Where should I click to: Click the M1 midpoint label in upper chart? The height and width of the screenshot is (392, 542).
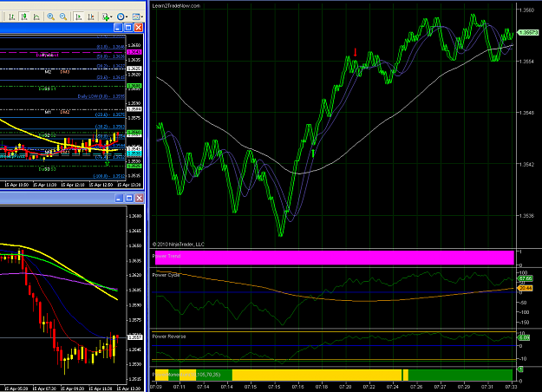[48, 112]
